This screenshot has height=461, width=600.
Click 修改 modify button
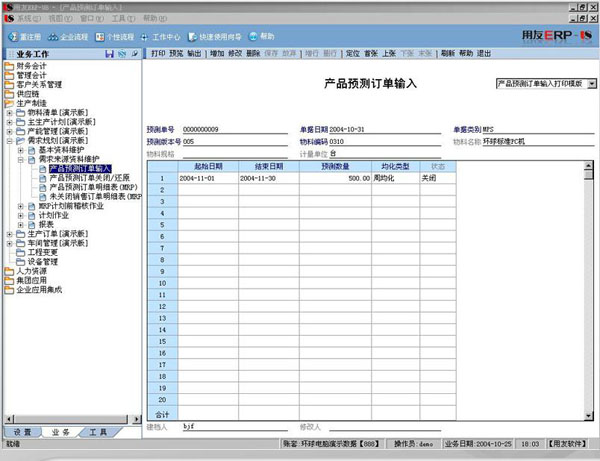(x=235, y=54)
